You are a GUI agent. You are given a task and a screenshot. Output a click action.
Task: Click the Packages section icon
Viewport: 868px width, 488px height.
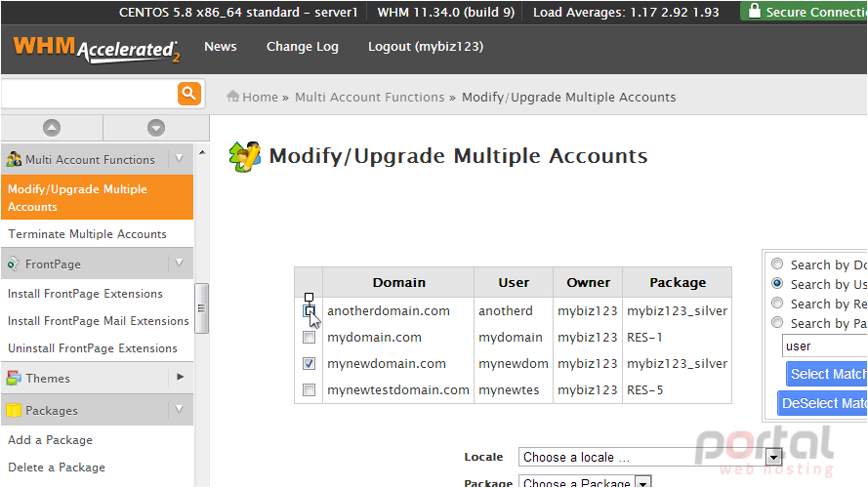pyautogui.click(x=14, y=410)
